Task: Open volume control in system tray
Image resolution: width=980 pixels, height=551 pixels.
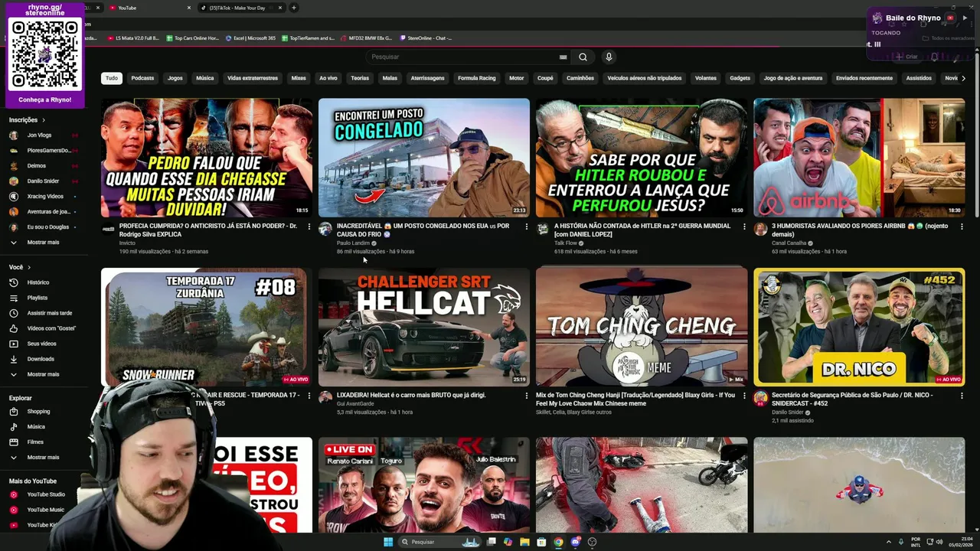Action: (x=940, y=542)
